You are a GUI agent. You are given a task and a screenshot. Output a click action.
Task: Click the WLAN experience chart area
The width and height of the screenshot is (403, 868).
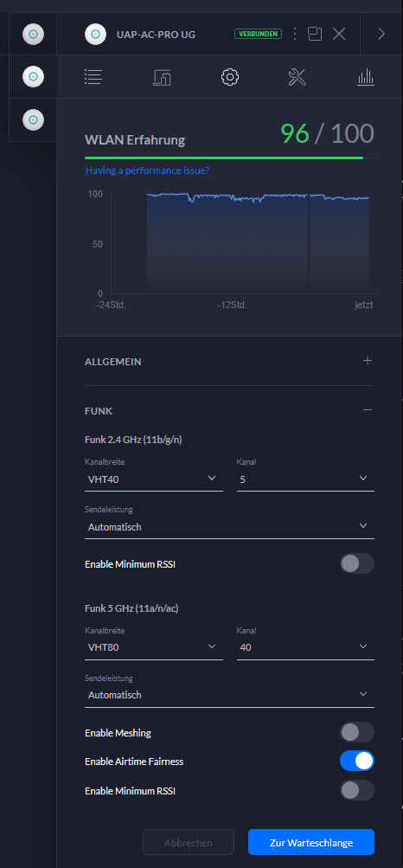coord(242,243)
